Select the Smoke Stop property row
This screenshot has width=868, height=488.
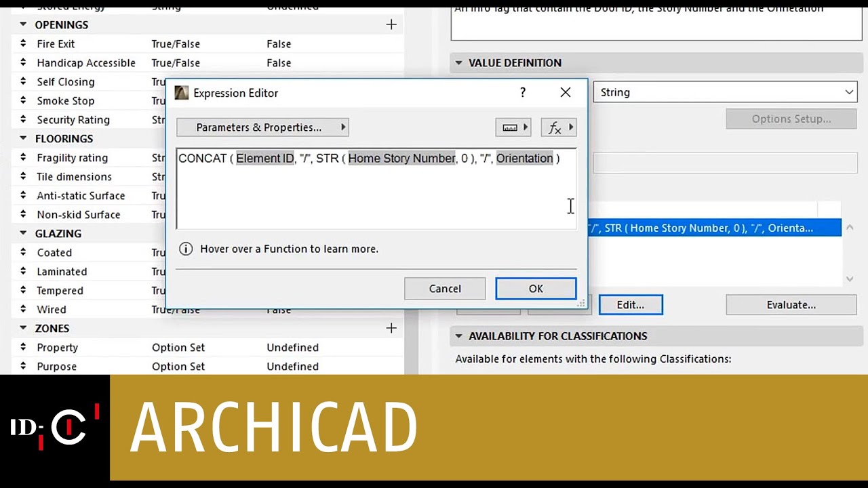(90, 100)
